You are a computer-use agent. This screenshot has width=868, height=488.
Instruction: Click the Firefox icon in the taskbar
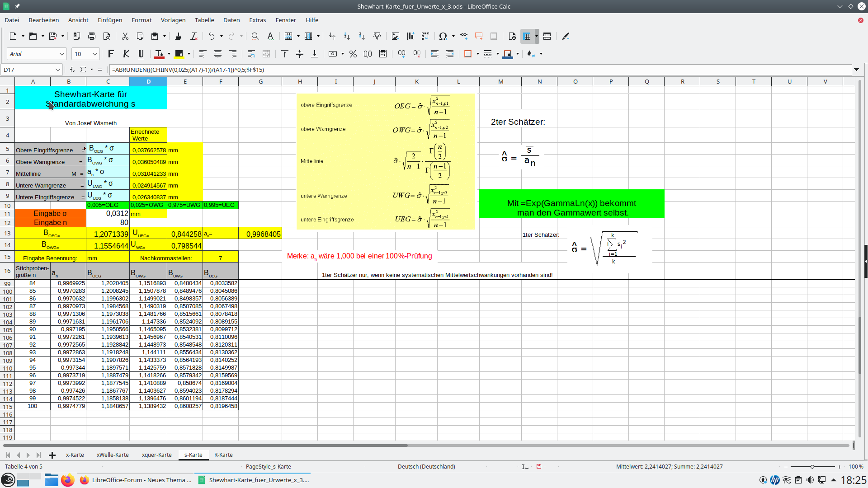coord(68,480)
